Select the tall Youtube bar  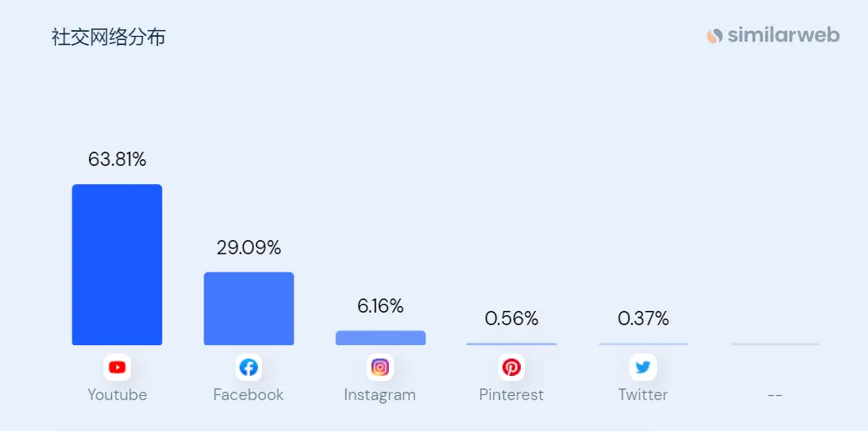pyautogui.click(x=117, y=264)
